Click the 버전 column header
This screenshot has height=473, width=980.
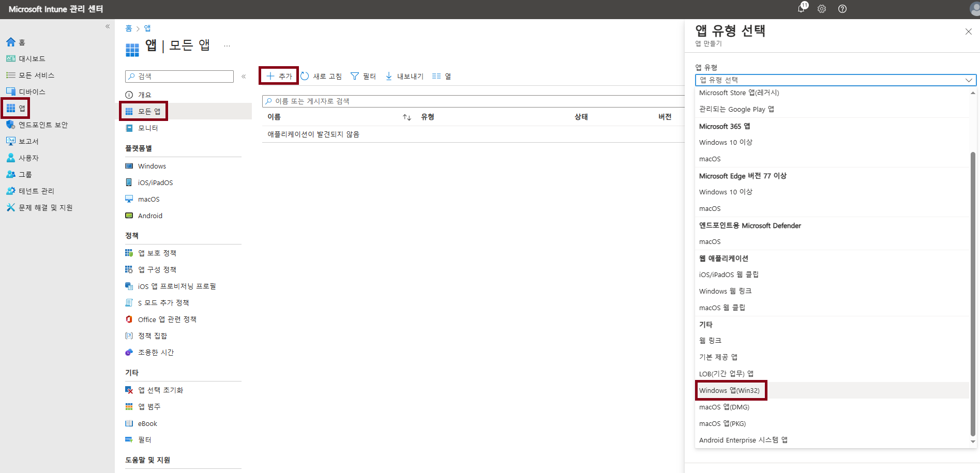click(665, 117)
